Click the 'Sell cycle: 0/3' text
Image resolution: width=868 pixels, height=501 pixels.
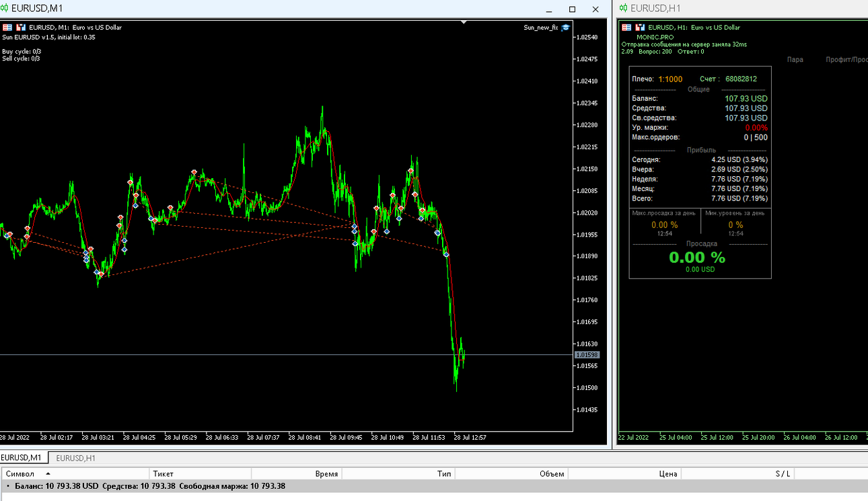21,59
